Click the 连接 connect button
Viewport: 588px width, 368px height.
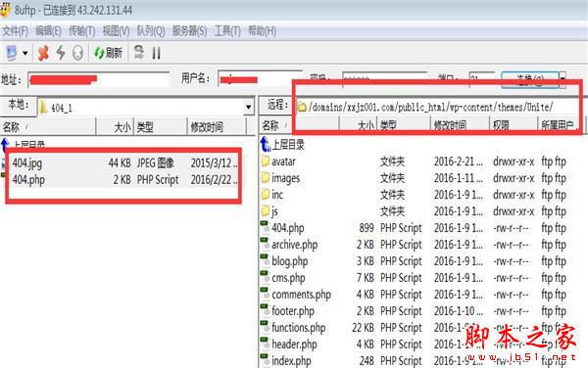530,79
